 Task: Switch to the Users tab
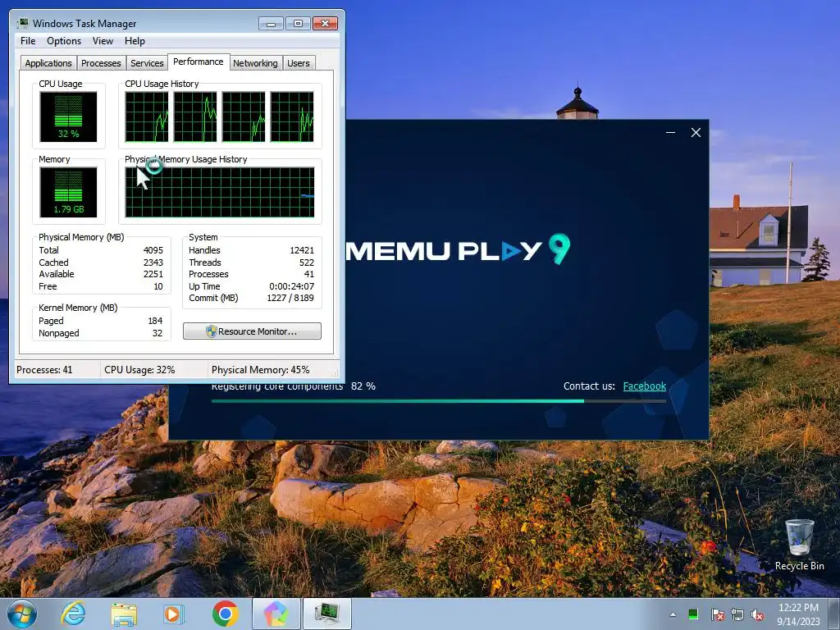click(x=299, y=63)
